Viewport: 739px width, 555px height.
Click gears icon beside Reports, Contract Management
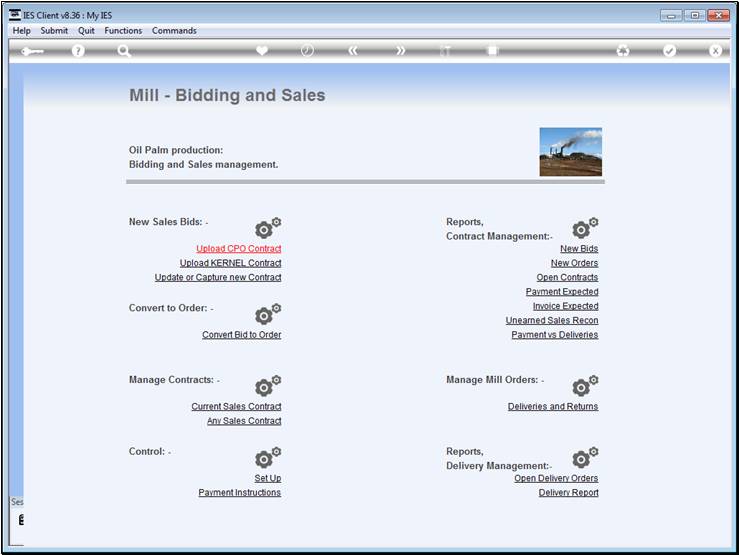[x=585, y=228]
